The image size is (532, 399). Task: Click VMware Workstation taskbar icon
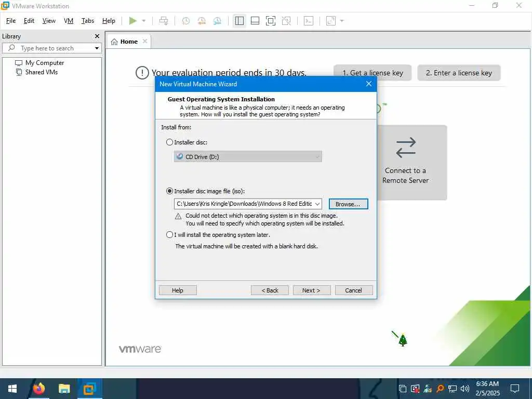point(89,389)
